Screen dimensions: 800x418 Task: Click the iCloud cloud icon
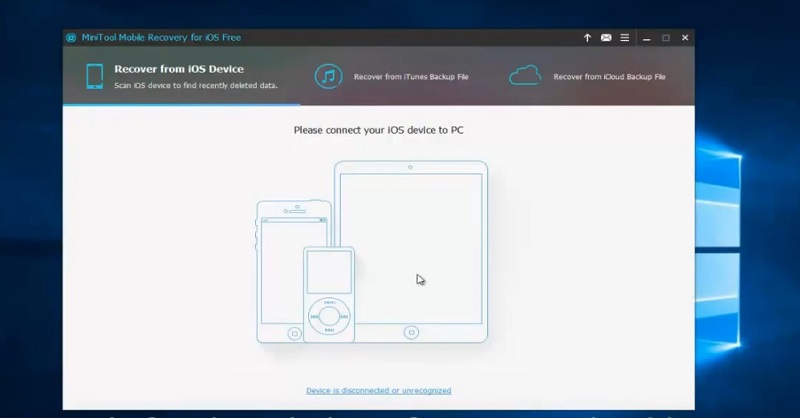point(525,76)
